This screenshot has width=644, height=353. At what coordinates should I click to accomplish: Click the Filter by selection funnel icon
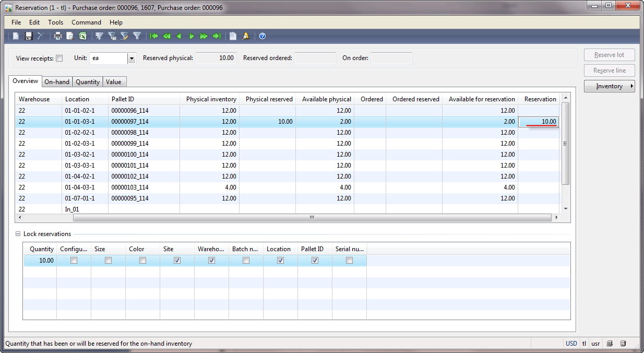tap(99, 36)
